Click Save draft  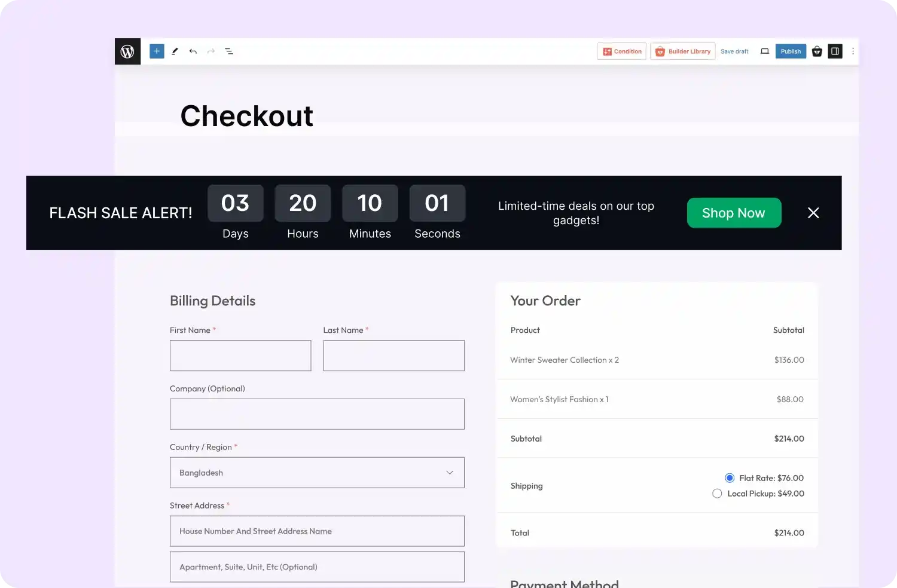pyautogui.click(x=734, y=51)
